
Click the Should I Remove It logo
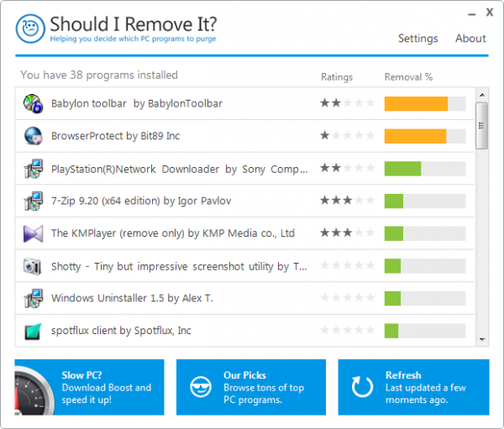coord(30,29)
